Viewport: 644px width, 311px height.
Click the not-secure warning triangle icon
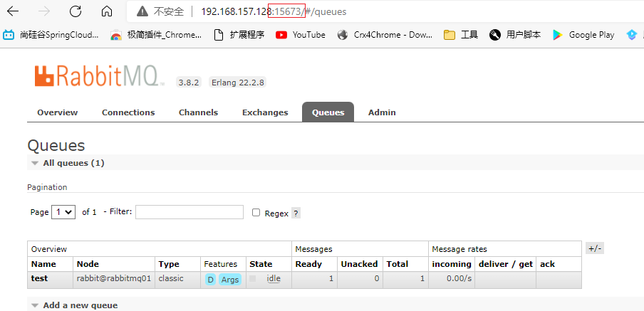142,11
